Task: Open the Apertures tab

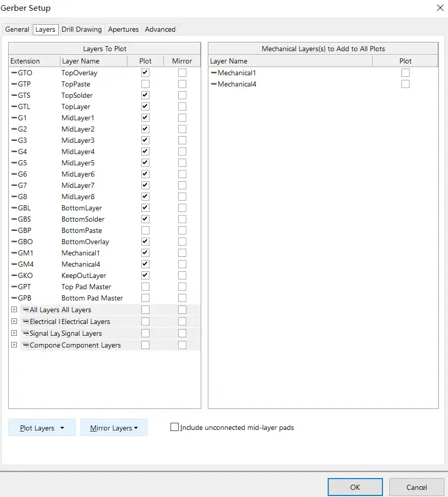Action: 123,29
